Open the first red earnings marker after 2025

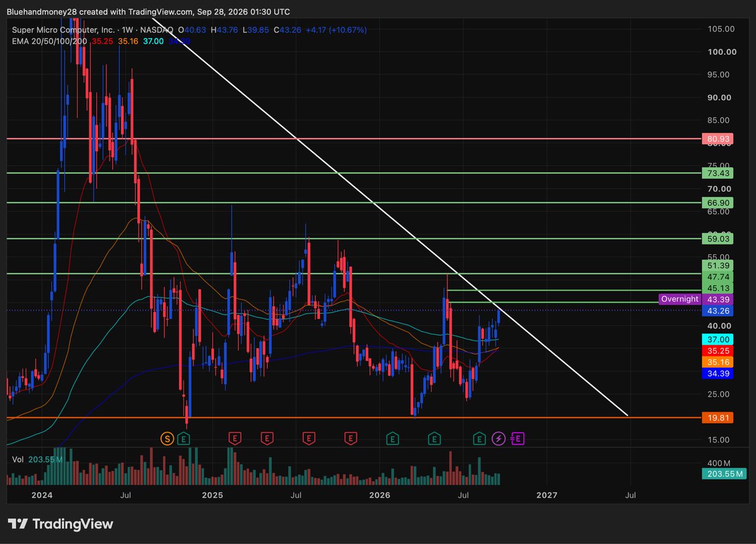coord(235,438)
